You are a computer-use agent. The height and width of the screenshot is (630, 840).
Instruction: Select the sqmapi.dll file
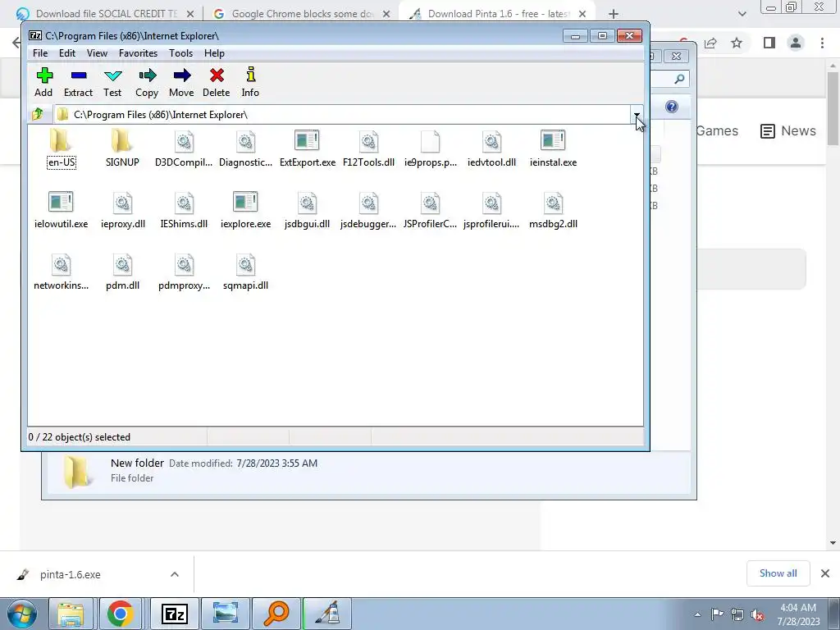coord(245,272)
